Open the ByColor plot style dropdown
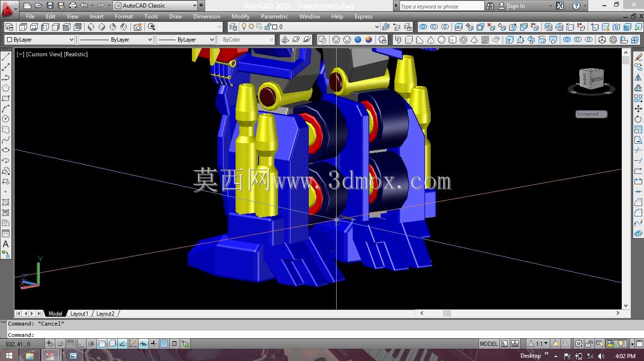 pyautogui.click(x=246, y=40)
